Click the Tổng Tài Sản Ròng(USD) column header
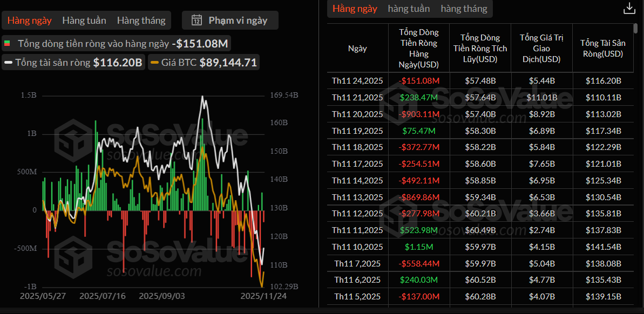 point(601,48)
